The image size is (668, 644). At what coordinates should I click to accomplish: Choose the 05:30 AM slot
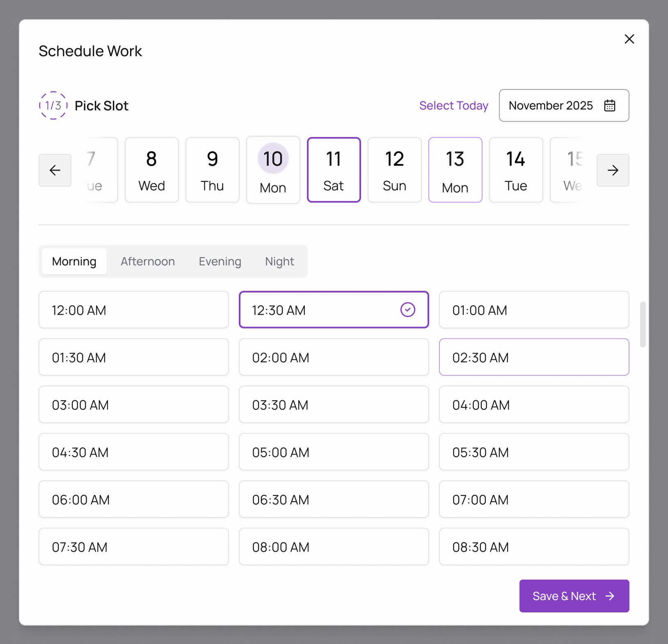coord(534,452)
